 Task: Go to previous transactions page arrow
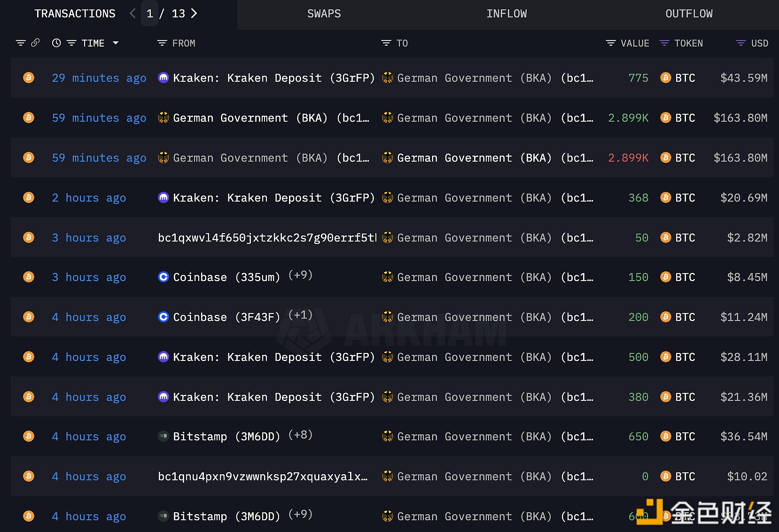tap(132, 14)
